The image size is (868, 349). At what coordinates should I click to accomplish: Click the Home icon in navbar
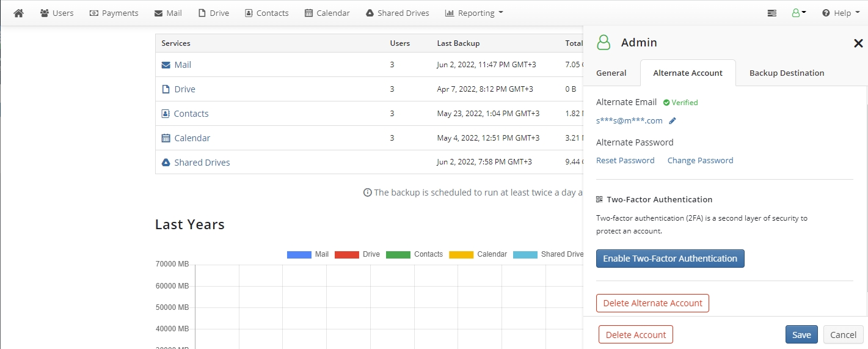click(18, 13)
